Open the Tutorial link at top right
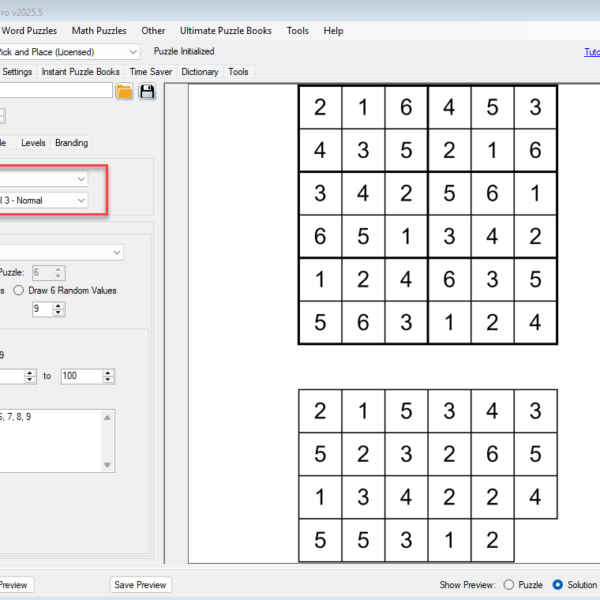Image resolution: width=600 pixels, height=600 pixels. point(591,52)
